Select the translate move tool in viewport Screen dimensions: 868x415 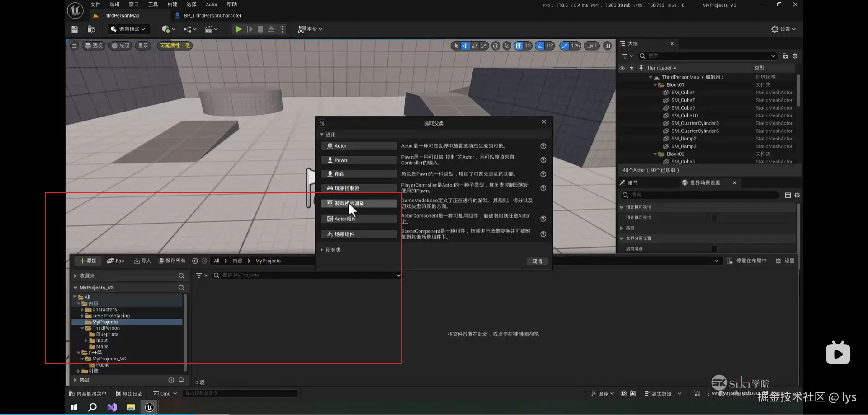pyautogui.click(x=465, y=46)
